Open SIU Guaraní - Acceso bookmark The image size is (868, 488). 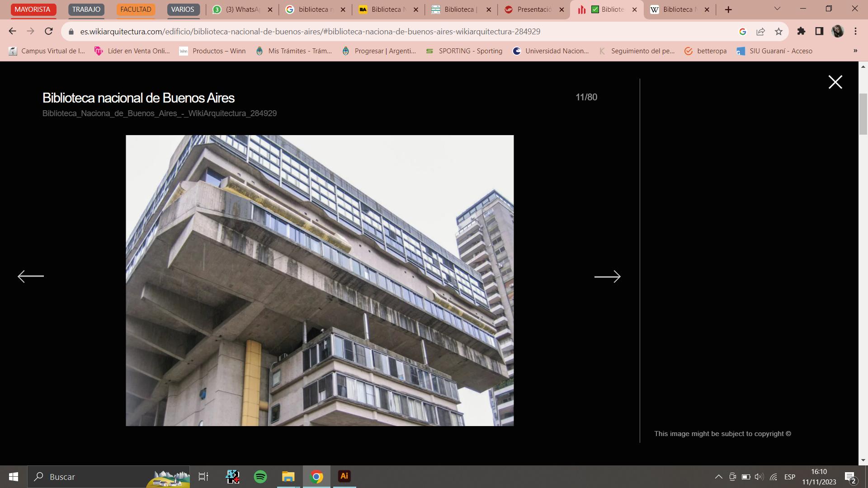(774, 51)
